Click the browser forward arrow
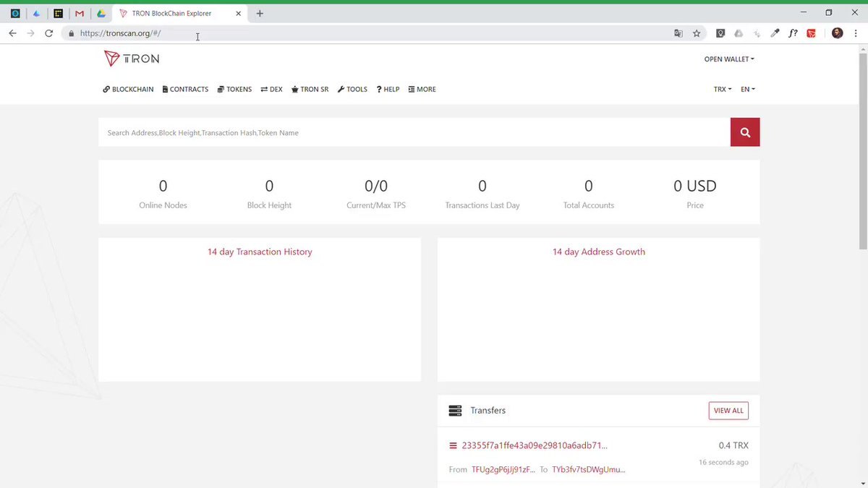868x488 pixels. (31, 33)
